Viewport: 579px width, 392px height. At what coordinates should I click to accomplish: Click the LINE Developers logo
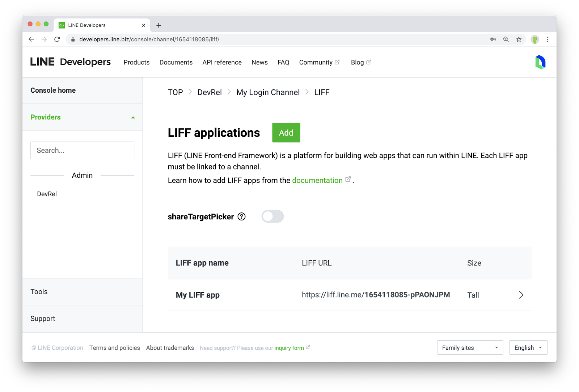coord(71,62)
